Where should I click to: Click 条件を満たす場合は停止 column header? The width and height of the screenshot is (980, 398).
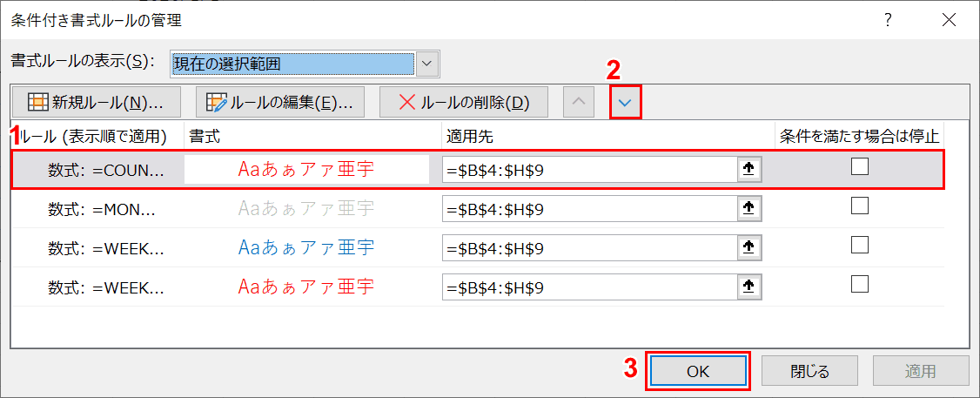coord(859,137)
